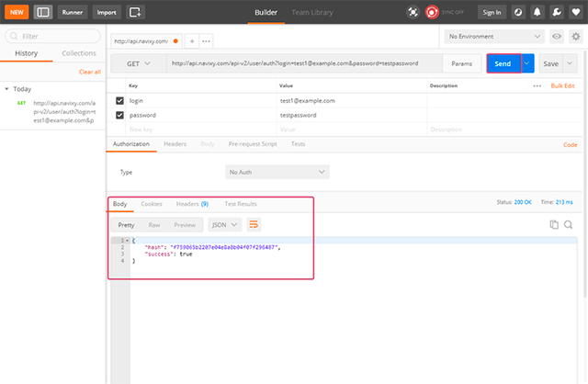Click the request URL field
The height and width of the screenshot is (384, 588).
pyautogui.click(x=304, y=63)
